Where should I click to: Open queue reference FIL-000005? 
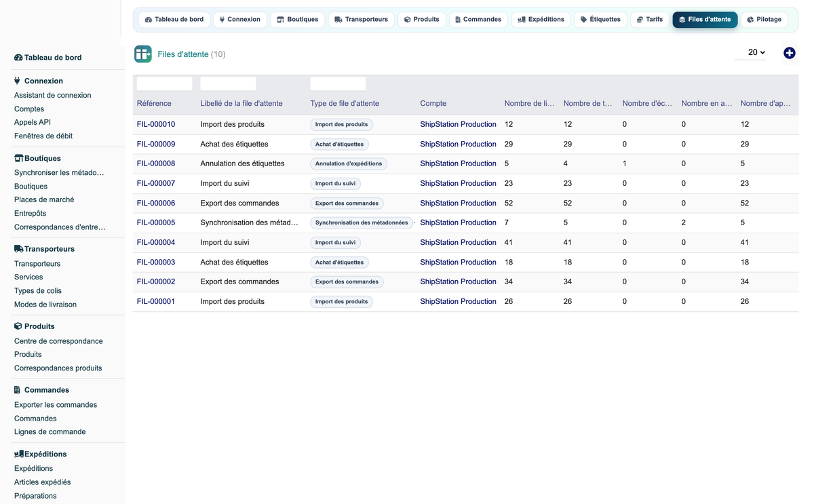point(156,222)
